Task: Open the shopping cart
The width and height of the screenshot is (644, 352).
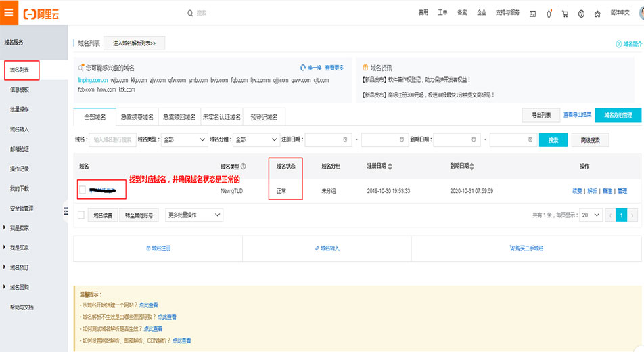Action: click(565, 13)
